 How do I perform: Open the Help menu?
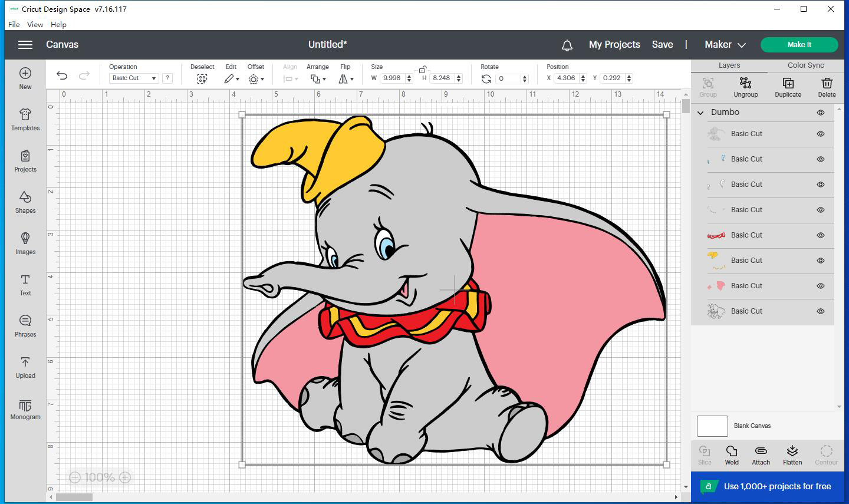tap(58, 24)
